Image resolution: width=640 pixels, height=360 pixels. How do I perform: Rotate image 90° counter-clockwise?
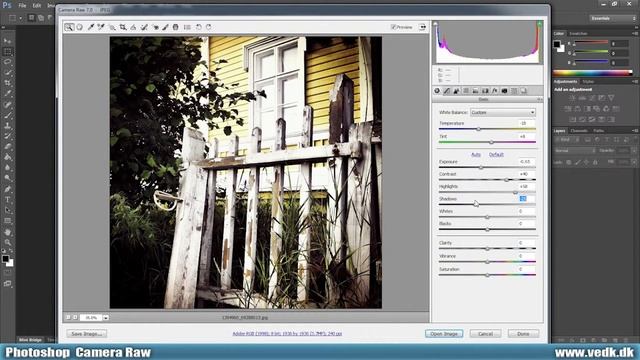(198, 27)
